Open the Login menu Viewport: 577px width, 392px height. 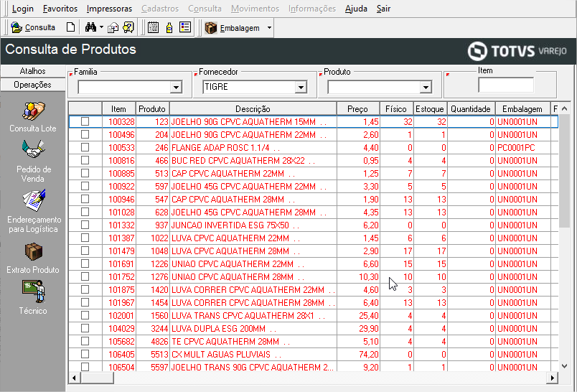[x=22, y=9]
